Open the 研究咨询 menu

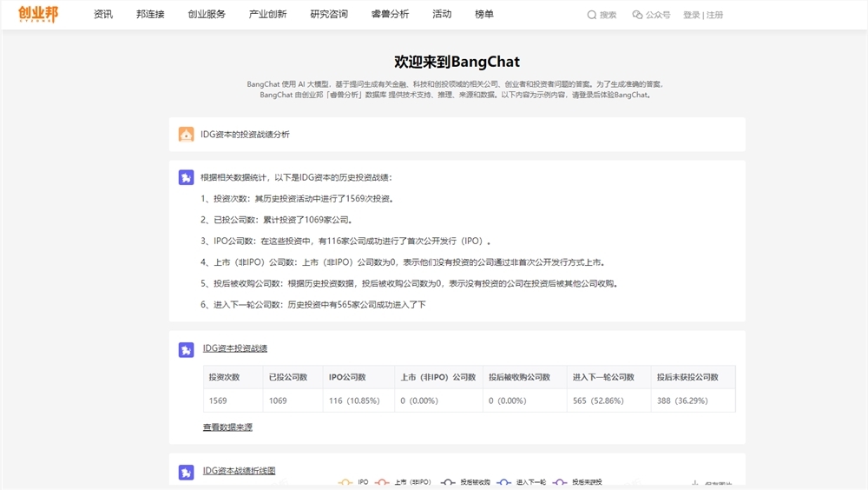(x=329, y=15)
